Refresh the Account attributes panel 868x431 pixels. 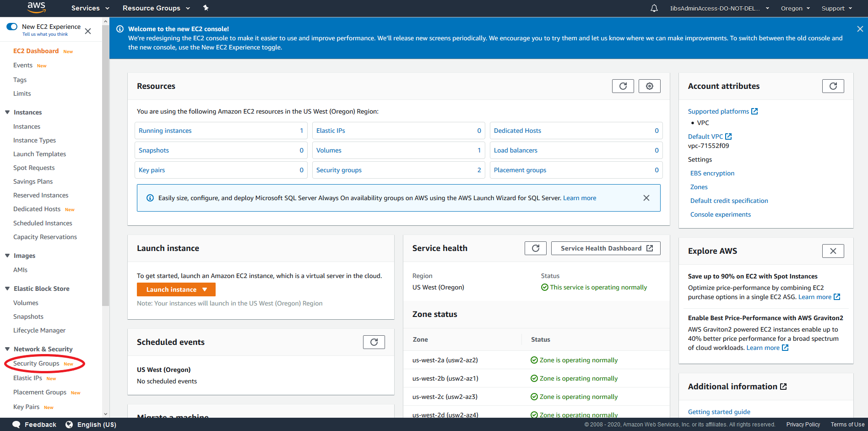[833, 86]
